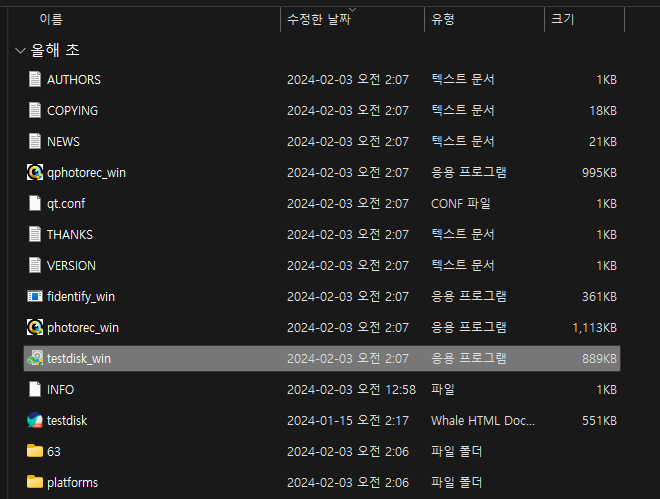Select the platforms folder name
This screenshot has width=660, height=499.
pyautogui.click(x=72, y=483)
